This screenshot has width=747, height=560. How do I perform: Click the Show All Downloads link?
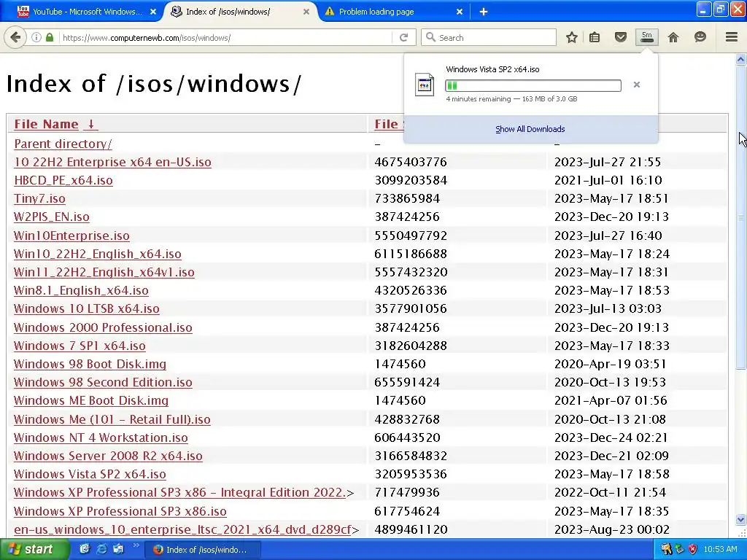coord(530,129)
